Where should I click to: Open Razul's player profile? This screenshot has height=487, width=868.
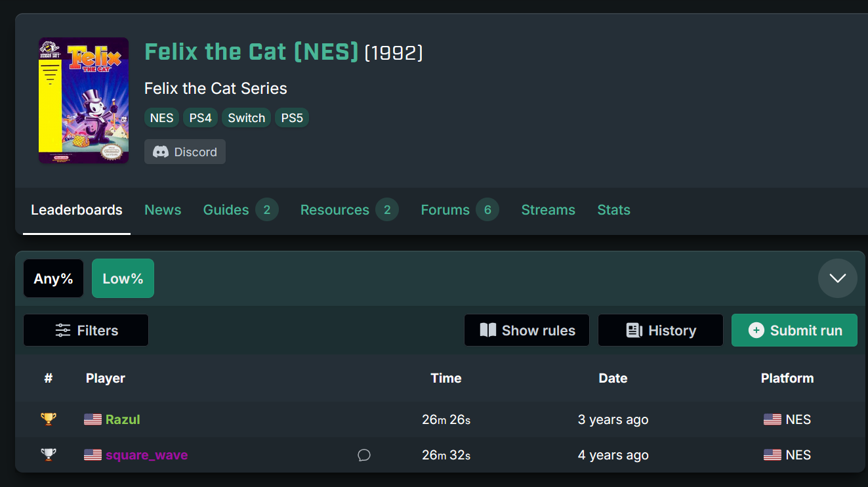123,419
